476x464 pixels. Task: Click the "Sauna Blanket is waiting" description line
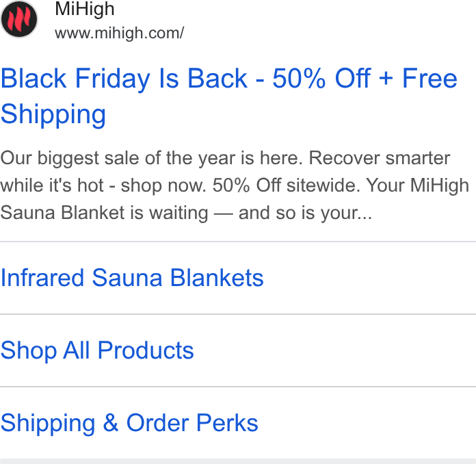click(104, 213)
